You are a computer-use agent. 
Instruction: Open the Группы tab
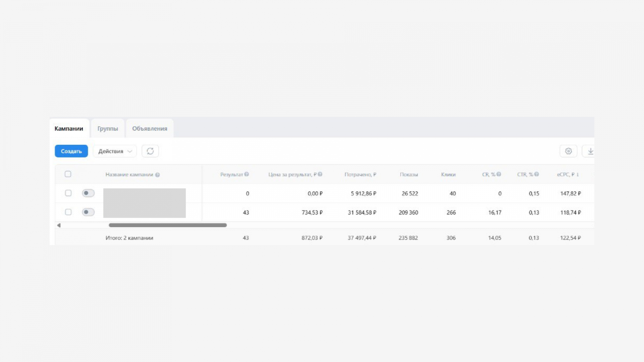[x=107, y=129]
